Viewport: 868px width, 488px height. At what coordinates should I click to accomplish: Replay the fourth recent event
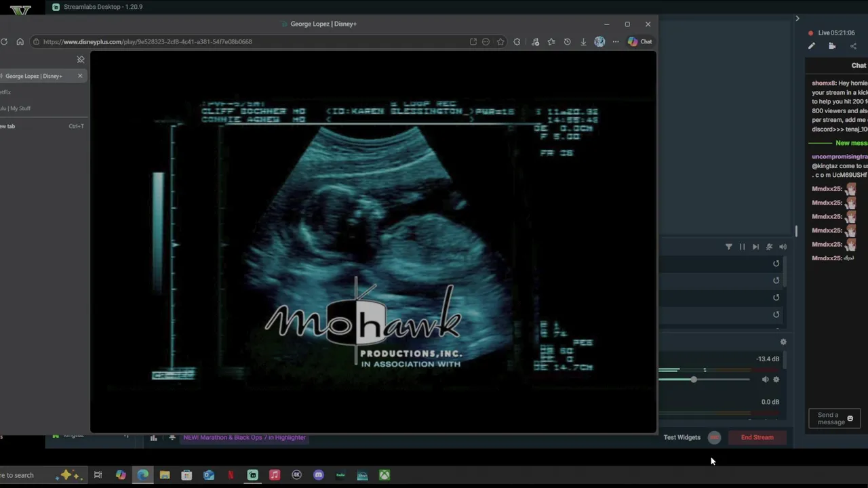tap(776, 314)
